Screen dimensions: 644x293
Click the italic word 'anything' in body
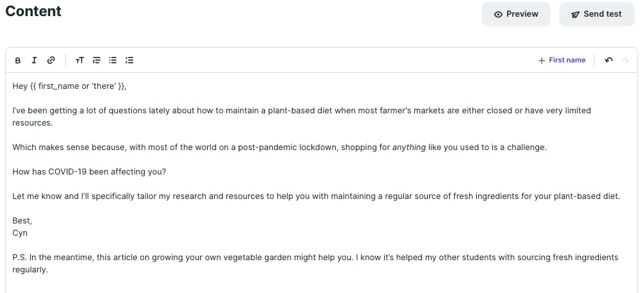[409, 147]
